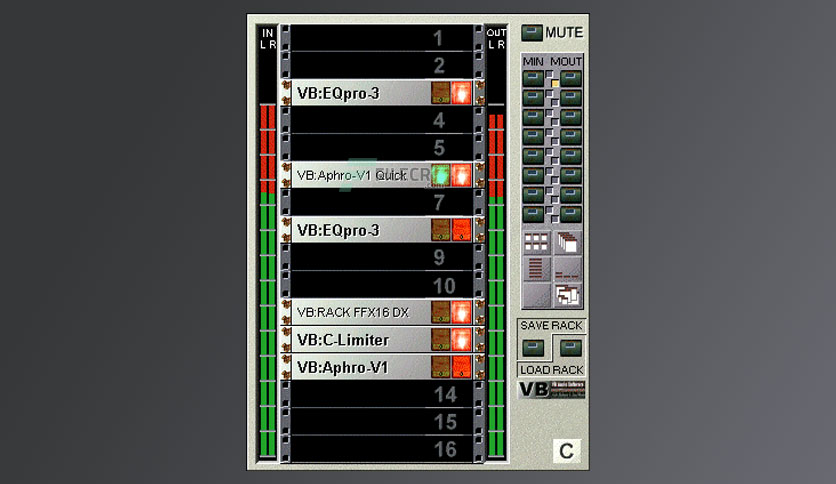
Task: Open editor button of EQpro-3 in slot 8
Action: point(440,230)
